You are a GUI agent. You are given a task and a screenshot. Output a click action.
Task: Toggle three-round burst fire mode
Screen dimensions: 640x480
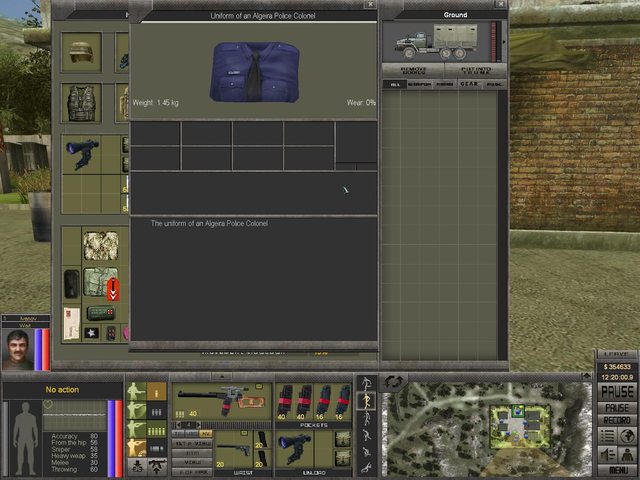click(156, 411)
